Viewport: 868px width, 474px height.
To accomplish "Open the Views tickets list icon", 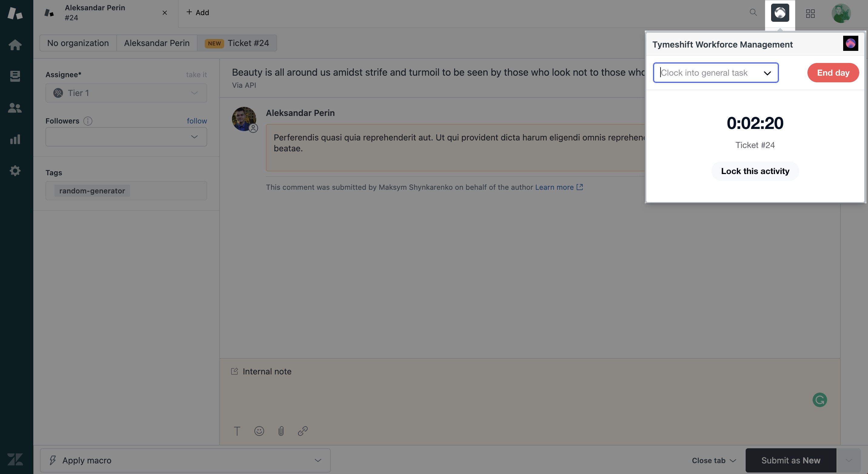I will [15, 76].
